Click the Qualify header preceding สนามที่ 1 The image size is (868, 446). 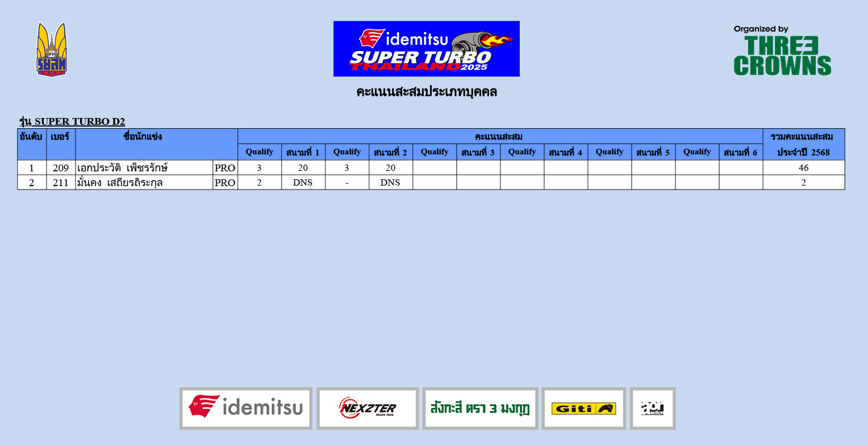click(x=259, y=152)
